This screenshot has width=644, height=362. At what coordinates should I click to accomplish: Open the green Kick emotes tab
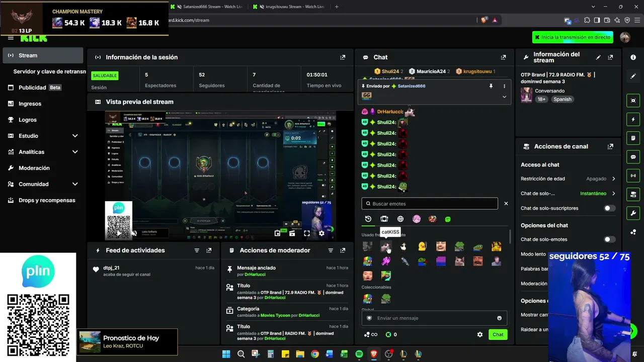coord(448,219)
